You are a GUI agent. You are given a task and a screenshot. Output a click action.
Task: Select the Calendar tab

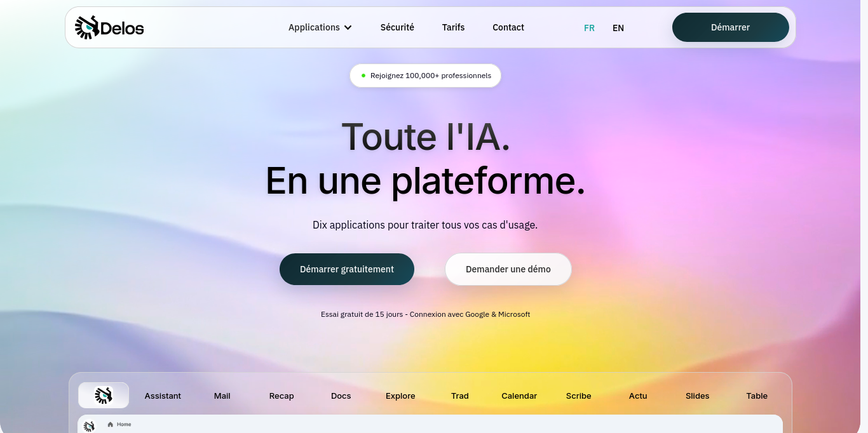pos(519,396)
